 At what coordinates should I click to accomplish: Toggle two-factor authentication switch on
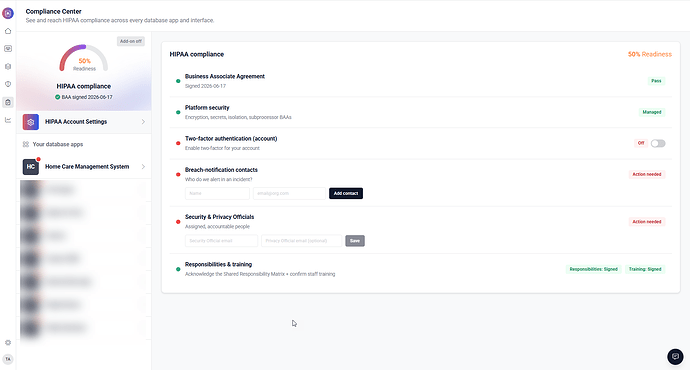coord(658,143)
